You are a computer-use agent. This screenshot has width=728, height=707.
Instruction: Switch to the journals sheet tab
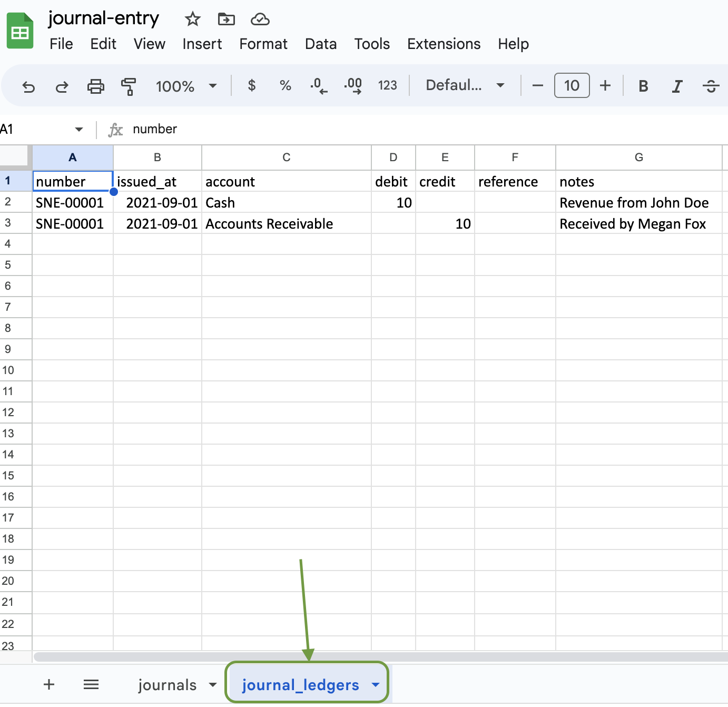(x=167, y=685)
